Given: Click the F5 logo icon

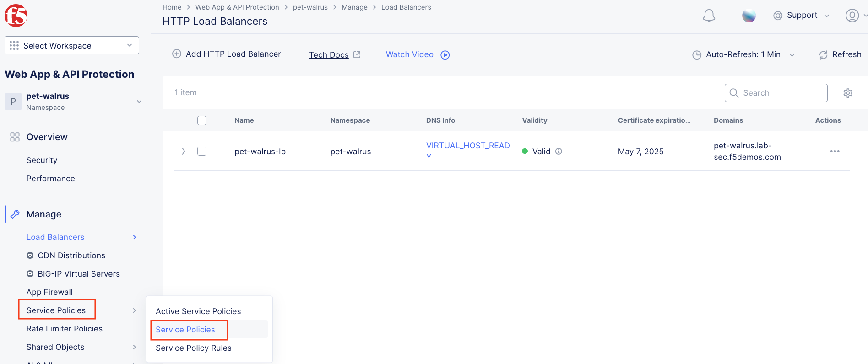Looking at the screenshot, I should point(16,16).
